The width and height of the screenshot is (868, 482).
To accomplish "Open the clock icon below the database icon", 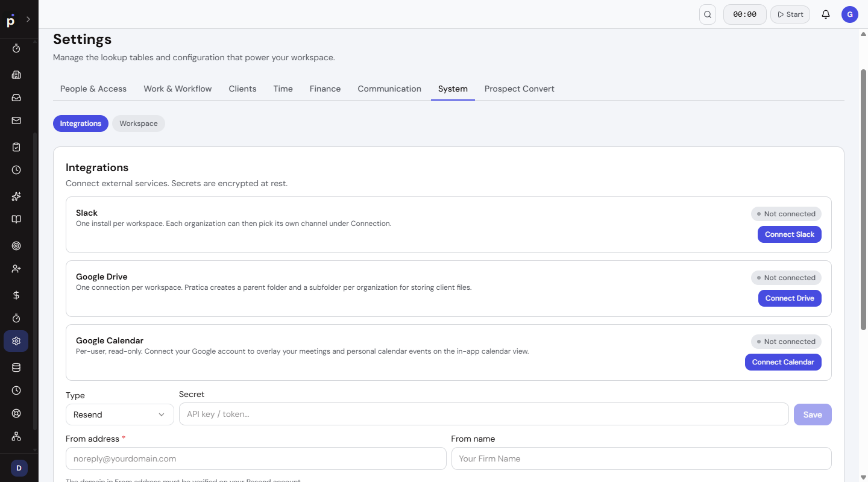I will [x=16, y=390].
